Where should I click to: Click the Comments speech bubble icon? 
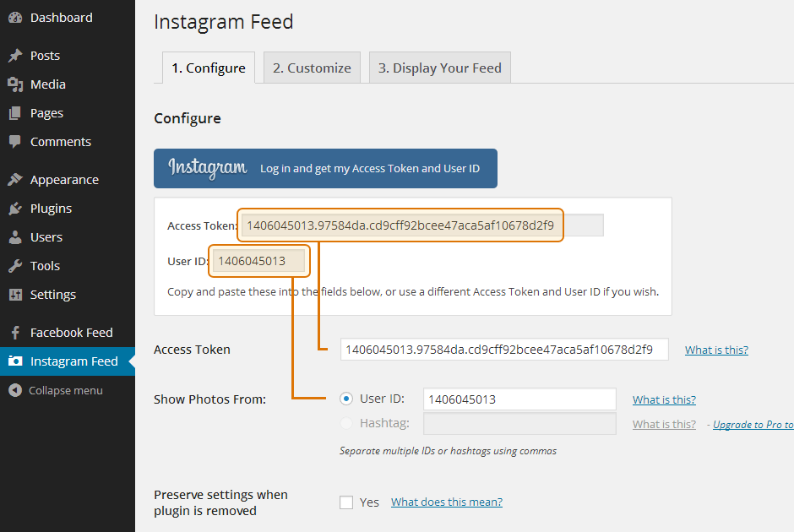pyautogui.click(x=15, y=142)
